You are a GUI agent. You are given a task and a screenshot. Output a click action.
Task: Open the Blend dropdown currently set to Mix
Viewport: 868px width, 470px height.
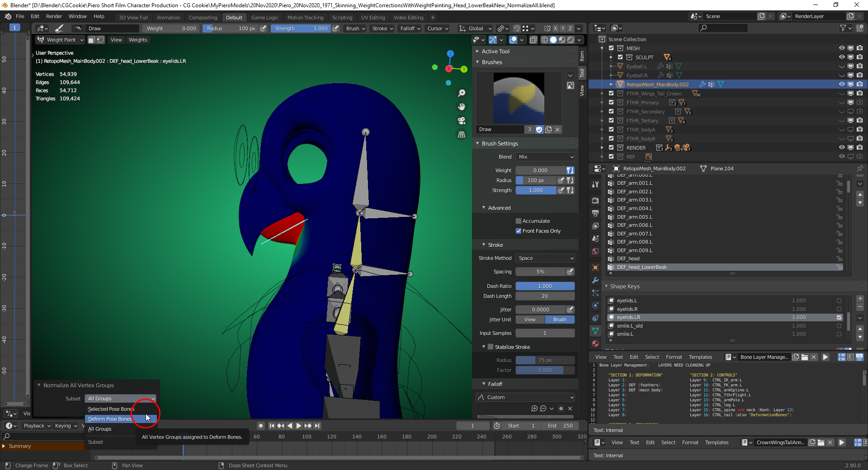(545, 157)
